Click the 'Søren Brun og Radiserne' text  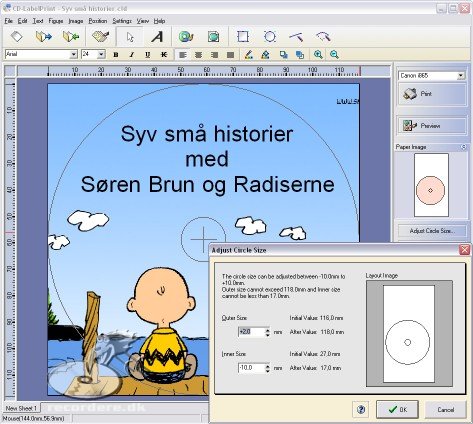point(207,184)
